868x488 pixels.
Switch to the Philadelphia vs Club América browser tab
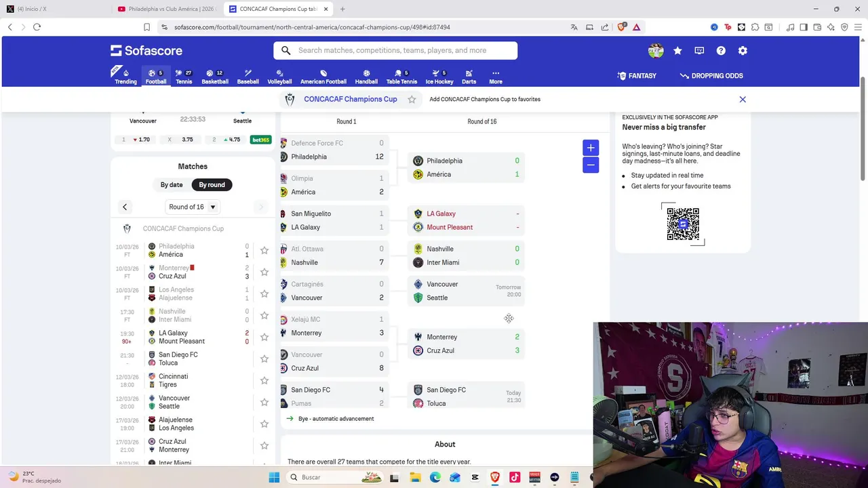[x=166, y=9]
